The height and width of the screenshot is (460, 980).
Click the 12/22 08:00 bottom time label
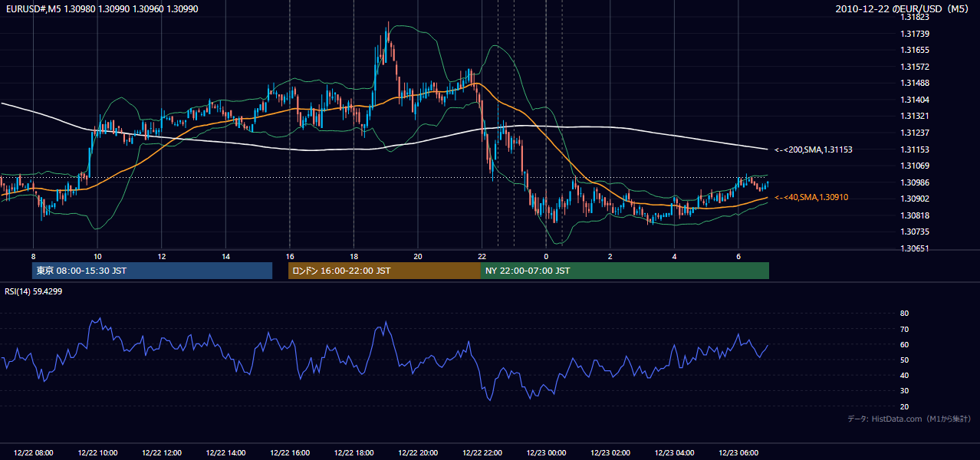coord(34,453)
